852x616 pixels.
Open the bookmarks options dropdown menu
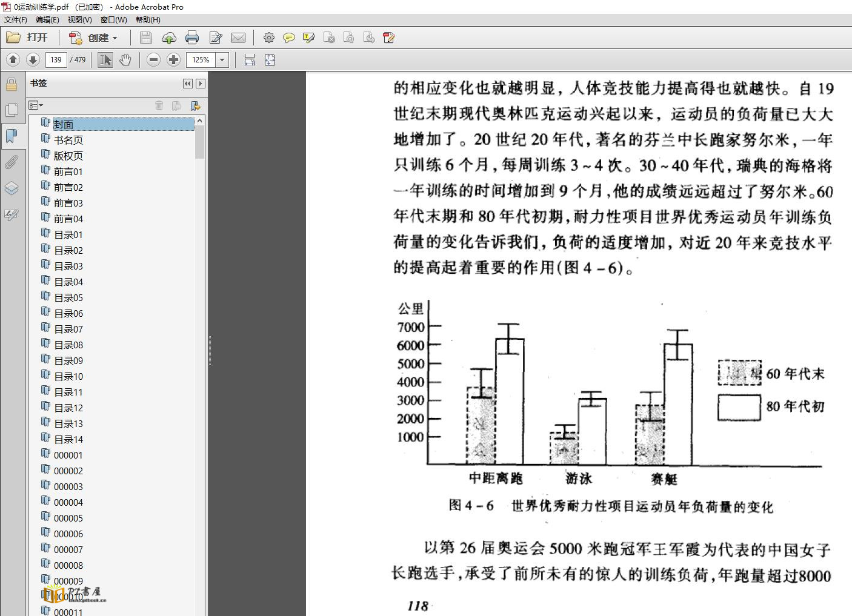click(x=36, y=105)
